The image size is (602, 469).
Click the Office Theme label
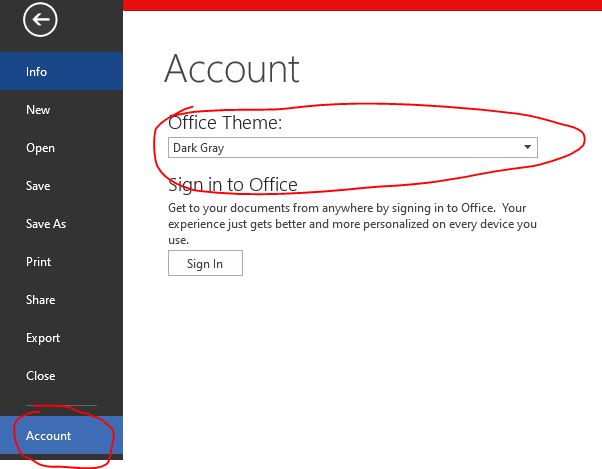point(225,123)
